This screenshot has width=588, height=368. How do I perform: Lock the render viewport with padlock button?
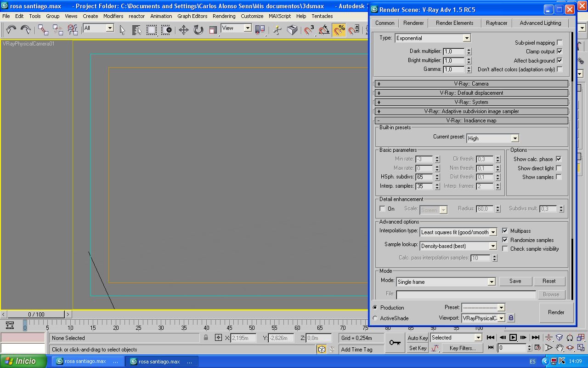(511, 318)
